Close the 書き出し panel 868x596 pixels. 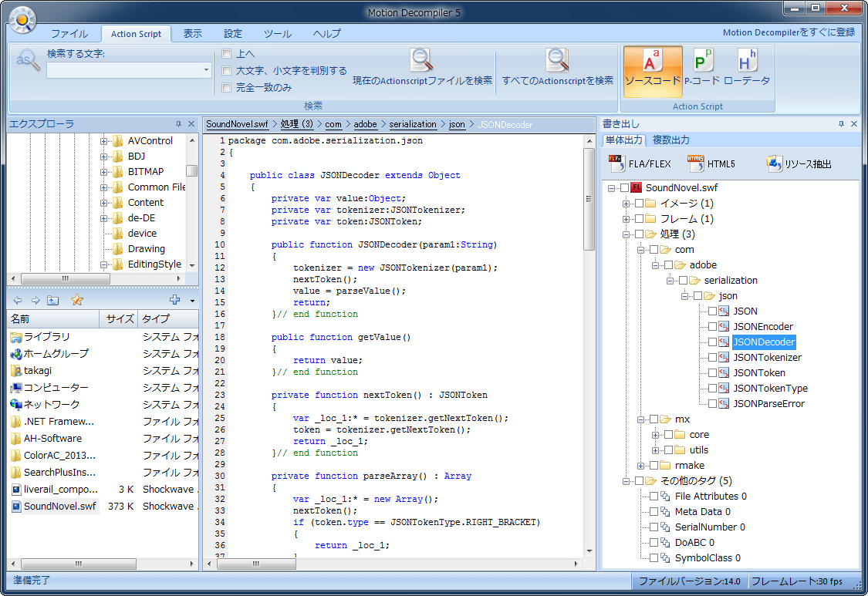click(853, 124)
